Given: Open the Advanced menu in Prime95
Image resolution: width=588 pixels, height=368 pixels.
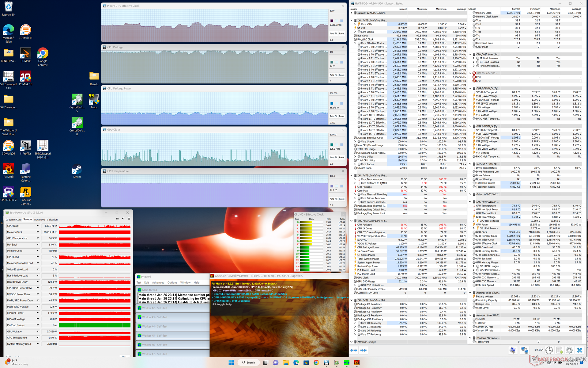Looking at the screenshot, I should tap(158, 283).
